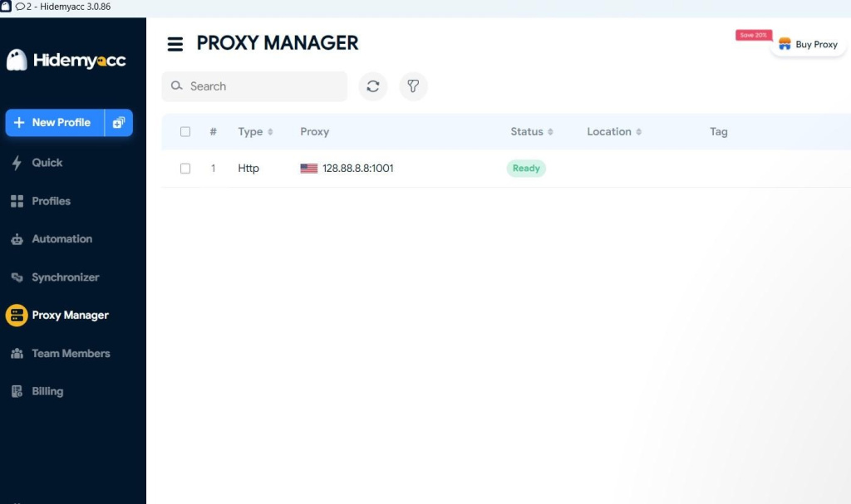
Task: Click the duplicate profile icon beside New Profile
Action: pyautogui.click(x=119, y=123)
